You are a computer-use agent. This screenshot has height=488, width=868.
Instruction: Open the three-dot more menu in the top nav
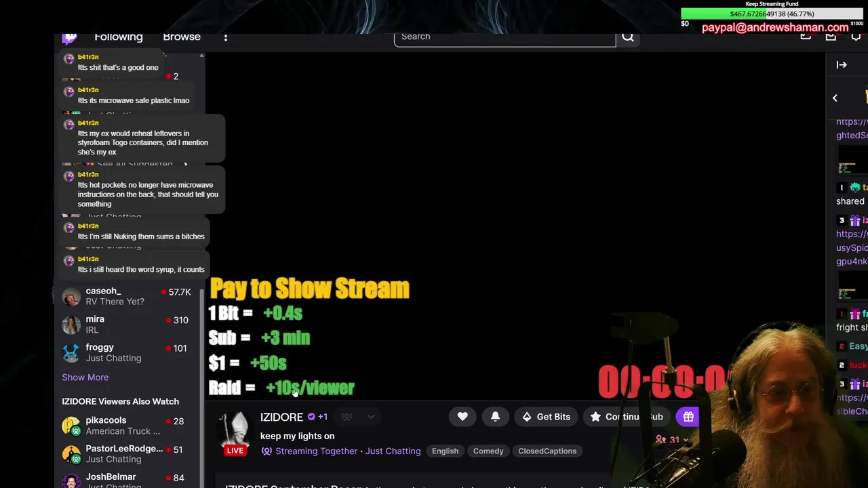[x=226, y=37]
